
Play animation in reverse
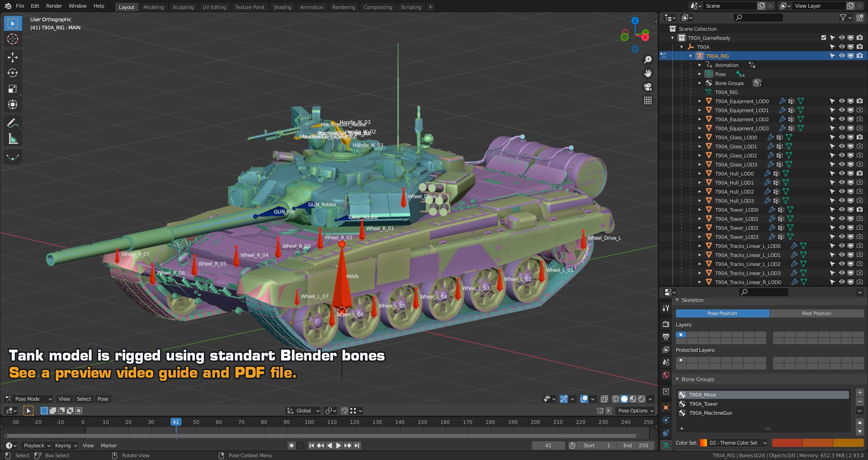tap(330, 446)
